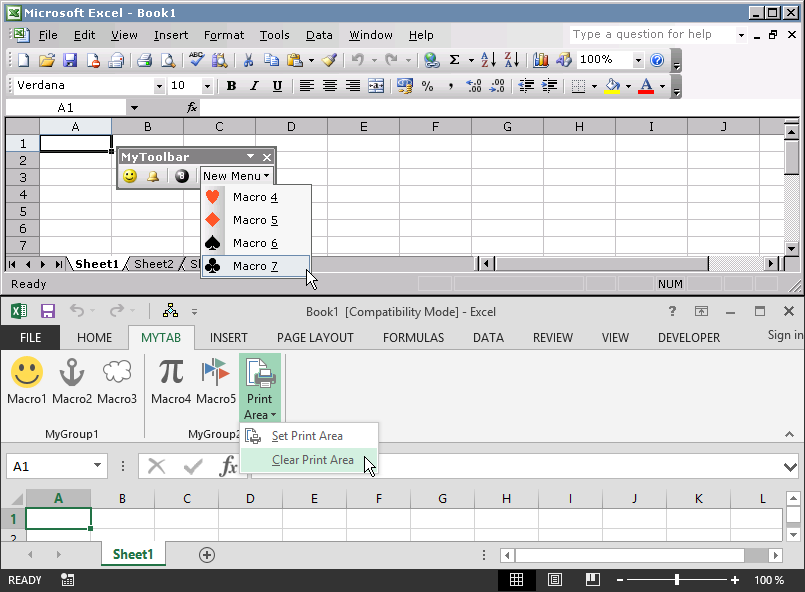The image size is (805, 592).
Task: Toggle Bold formatting in Excel 2003 toolbar
Action: click(231, 86)
